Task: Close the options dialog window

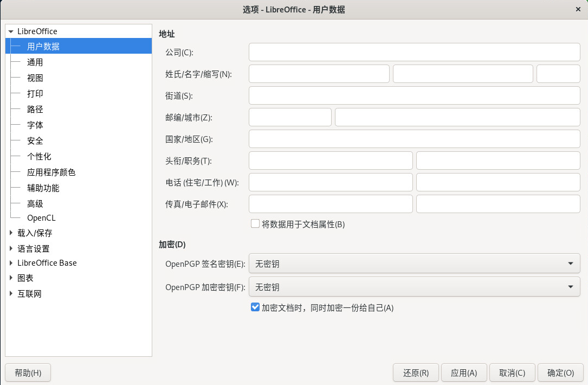Action: point(578,9)
